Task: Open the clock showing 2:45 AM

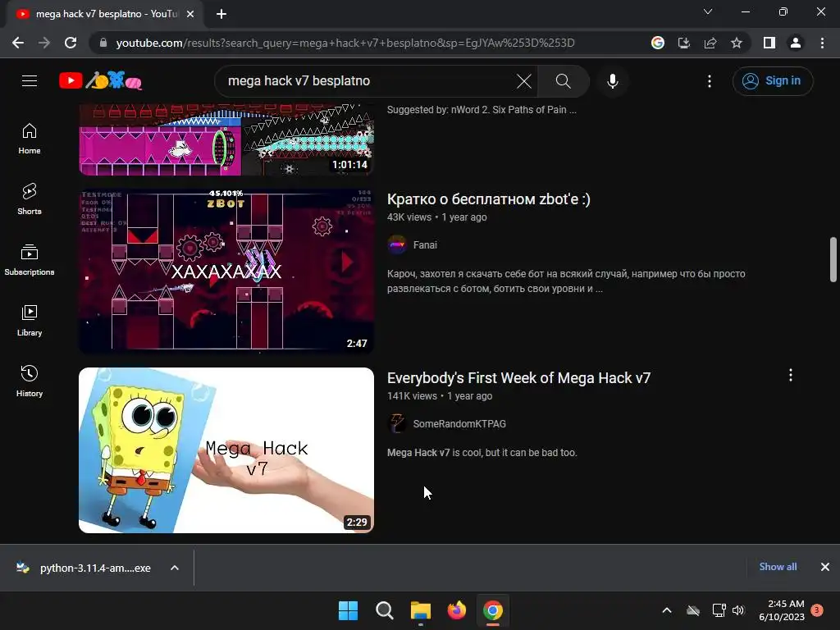Action: 782,610
